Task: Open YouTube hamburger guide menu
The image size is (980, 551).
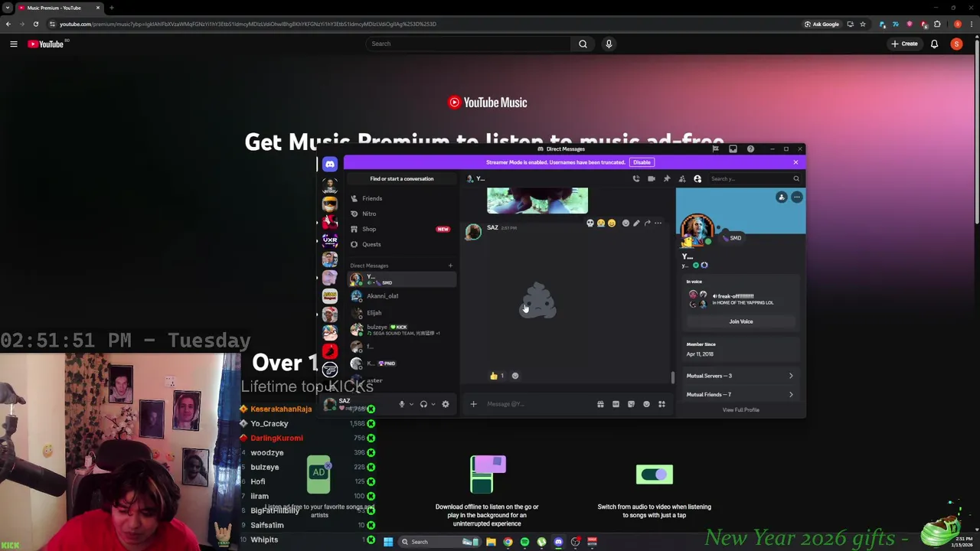Action: coord(13,44)
